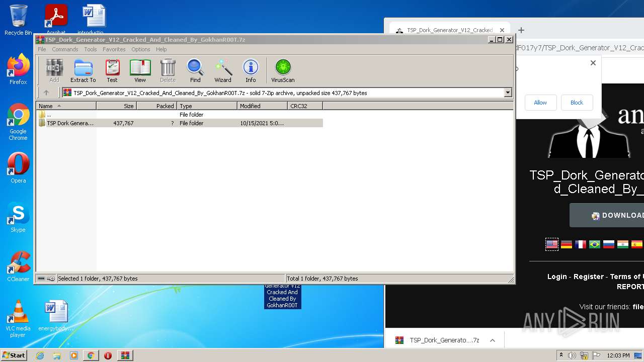Sort by Type column header
Screen dimensions: 644x362
(x=207, y=106)
